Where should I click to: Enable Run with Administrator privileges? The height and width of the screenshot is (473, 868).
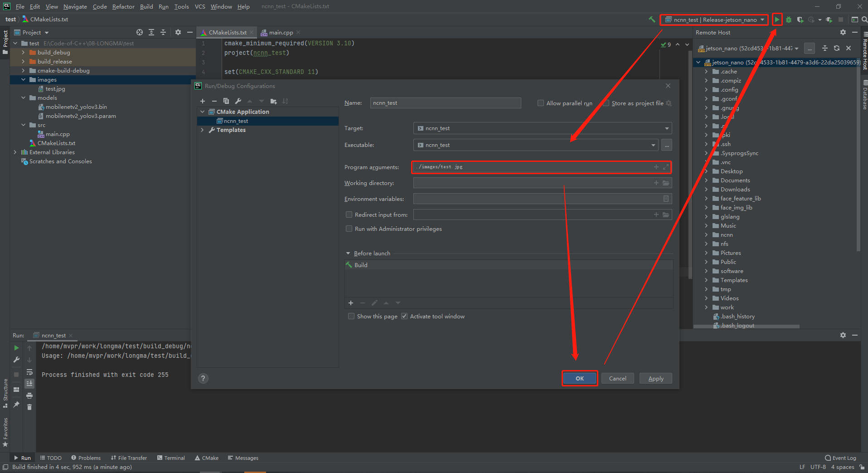349,229
